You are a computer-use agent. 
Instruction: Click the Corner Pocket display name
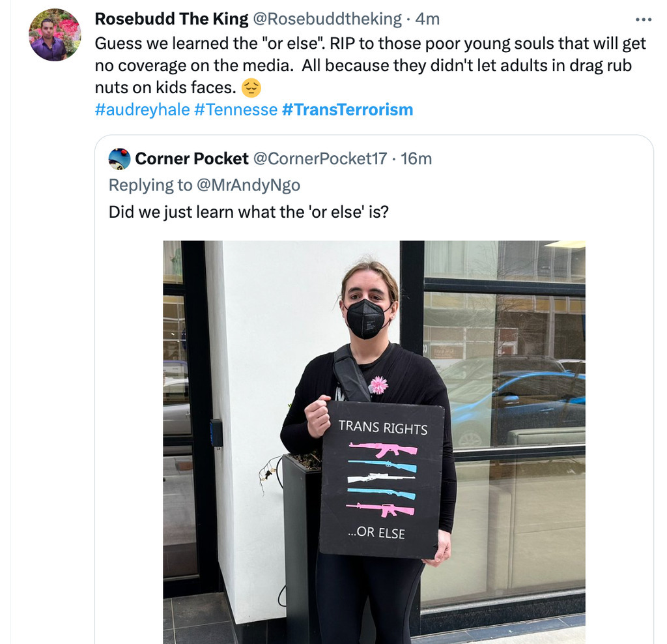pos(192,159)
